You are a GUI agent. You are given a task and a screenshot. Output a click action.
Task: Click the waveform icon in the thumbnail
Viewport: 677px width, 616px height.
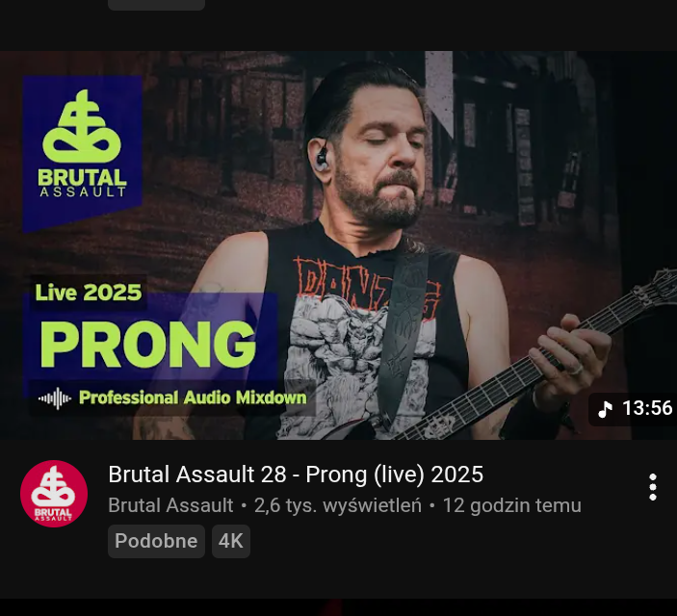click(55, 398)
